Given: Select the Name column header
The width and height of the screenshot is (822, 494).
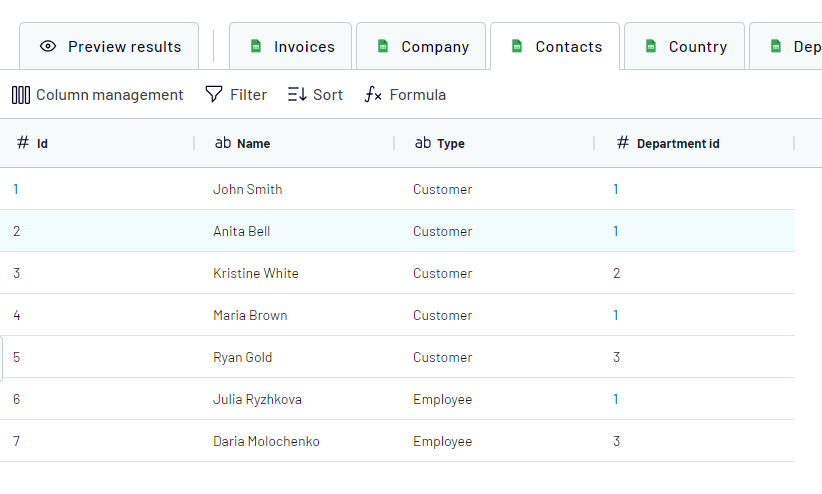Looking at the screenshot, I should [253, 144].
